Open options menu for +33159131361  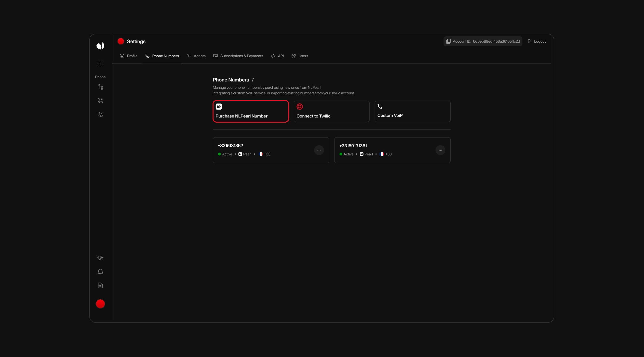[x=440, y=150]
